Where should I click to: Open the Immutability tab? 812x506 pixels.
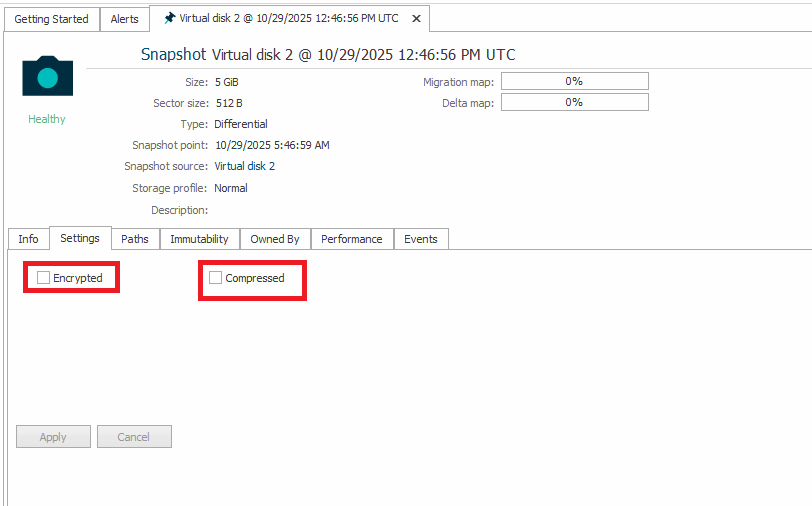[199, 239]
